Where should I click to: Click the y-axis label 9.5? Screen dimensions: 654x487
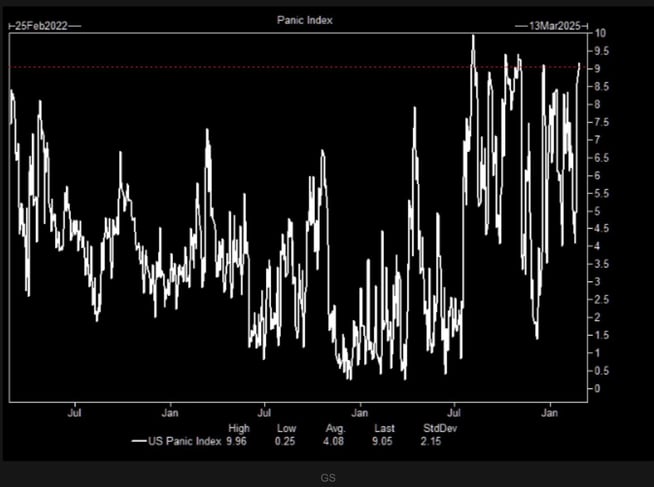pos(601,51)
